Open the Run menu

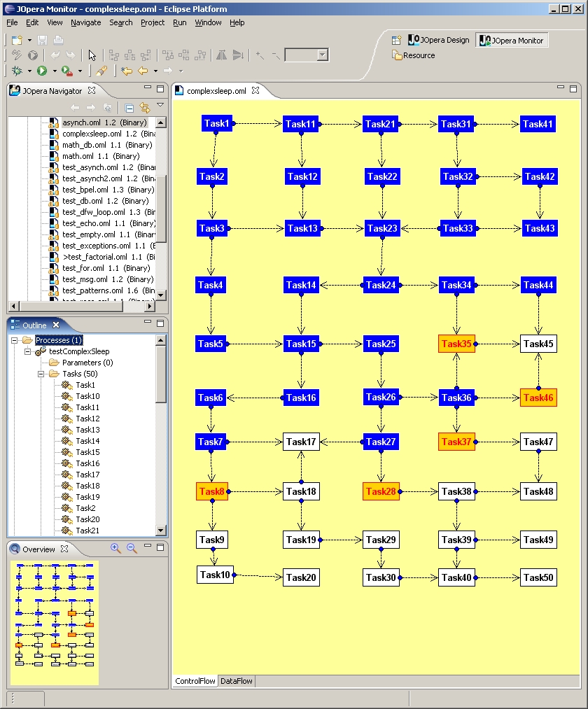coord(180,22)
